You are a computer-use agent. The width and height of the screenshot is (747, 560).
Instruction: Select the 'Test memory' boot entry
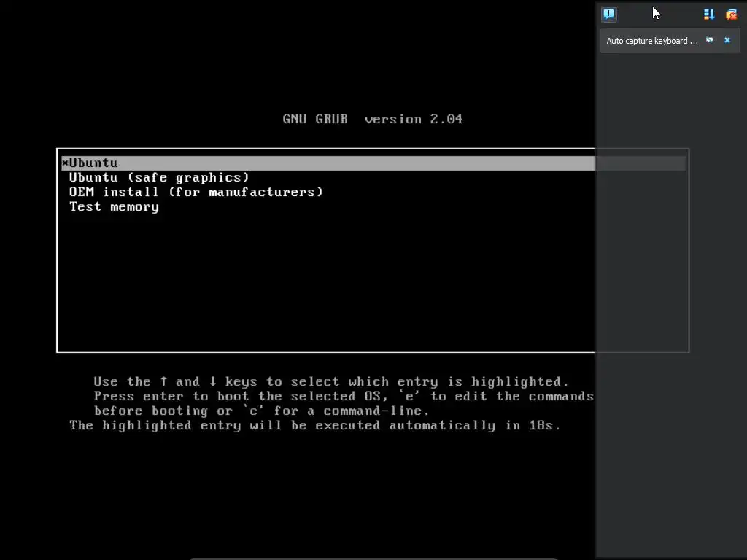(114, 206)
